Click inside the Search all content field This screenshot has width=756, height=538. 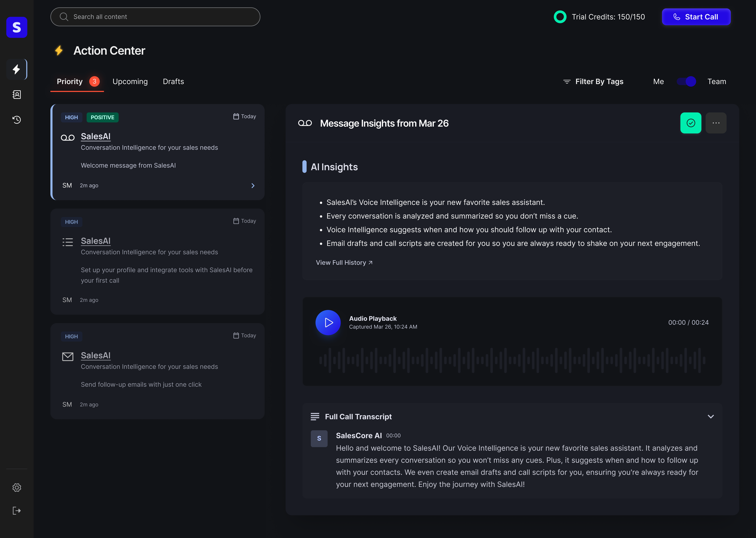click(155, 17)
